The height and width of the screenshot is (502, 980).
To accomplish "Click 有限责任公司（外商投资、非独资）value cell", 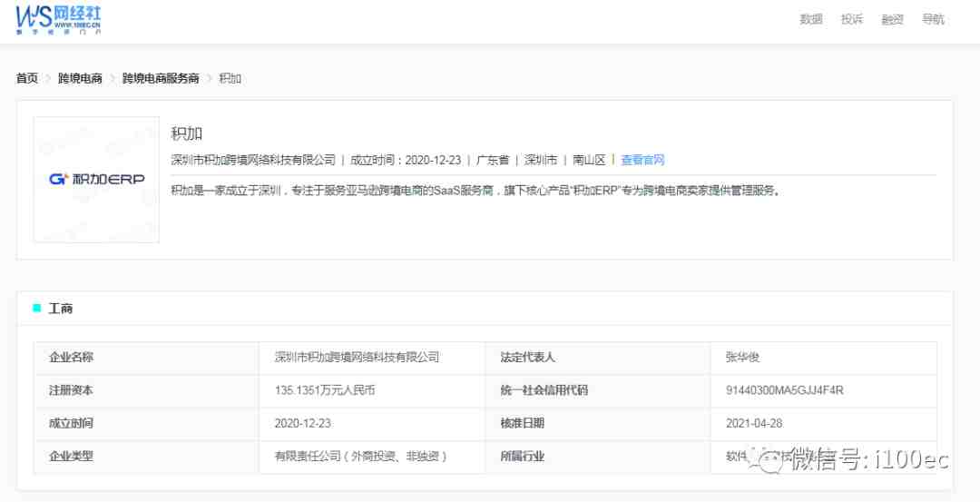I will click(372, 457).
